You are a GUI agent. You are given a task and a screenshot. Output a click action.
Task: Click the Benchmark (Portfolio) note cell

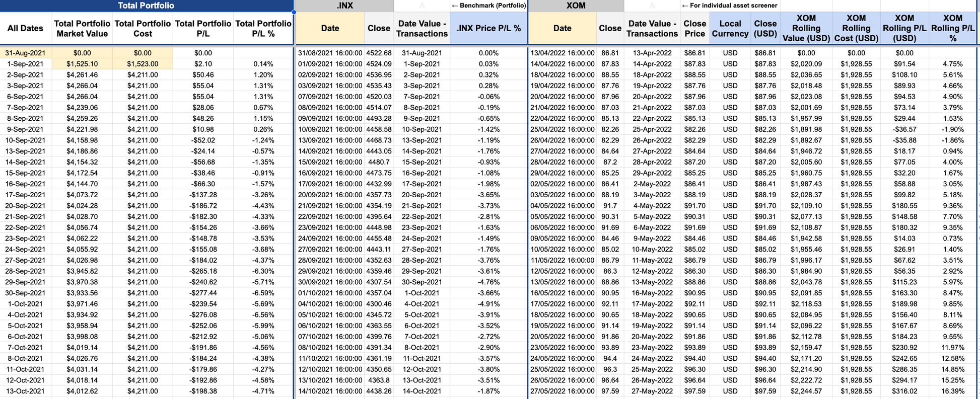coord(488,6)
